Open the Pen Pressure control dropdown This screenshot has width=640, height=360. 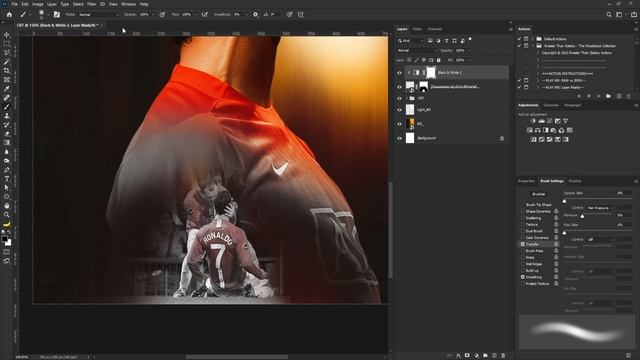pyautogui.click(x=600, y=208)
